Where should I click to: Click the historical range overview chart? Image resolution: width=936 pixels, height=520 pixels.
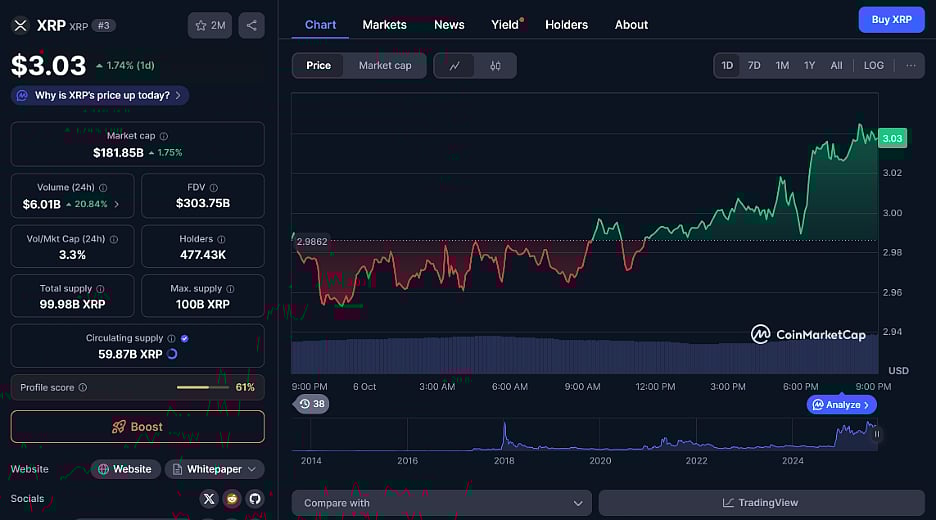point(584,435)
